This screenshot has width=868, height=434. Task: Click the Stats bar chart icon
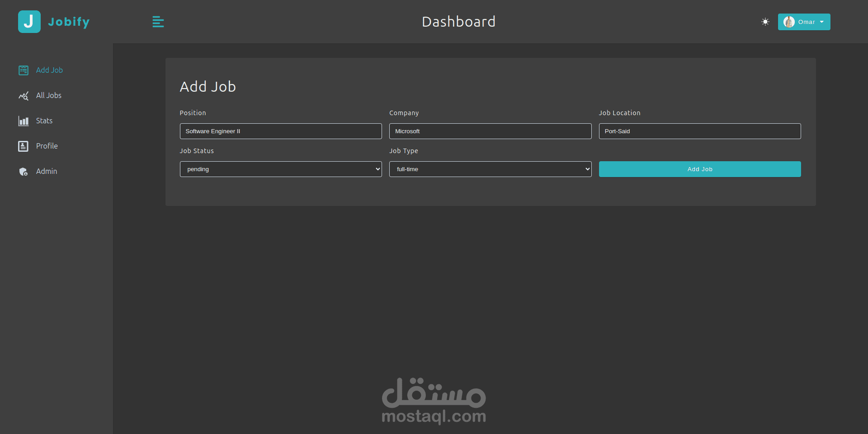click(24, 121)
